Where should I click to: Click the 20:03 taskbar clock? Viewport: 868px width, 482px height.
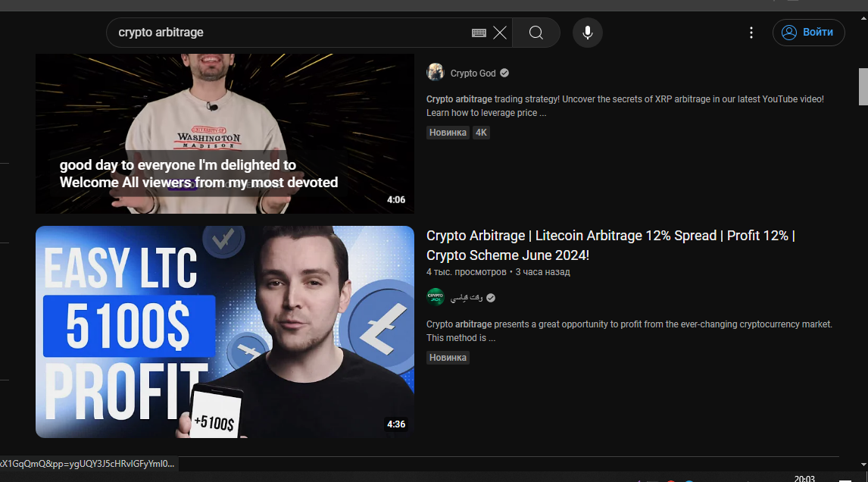(x=804, y=478)
